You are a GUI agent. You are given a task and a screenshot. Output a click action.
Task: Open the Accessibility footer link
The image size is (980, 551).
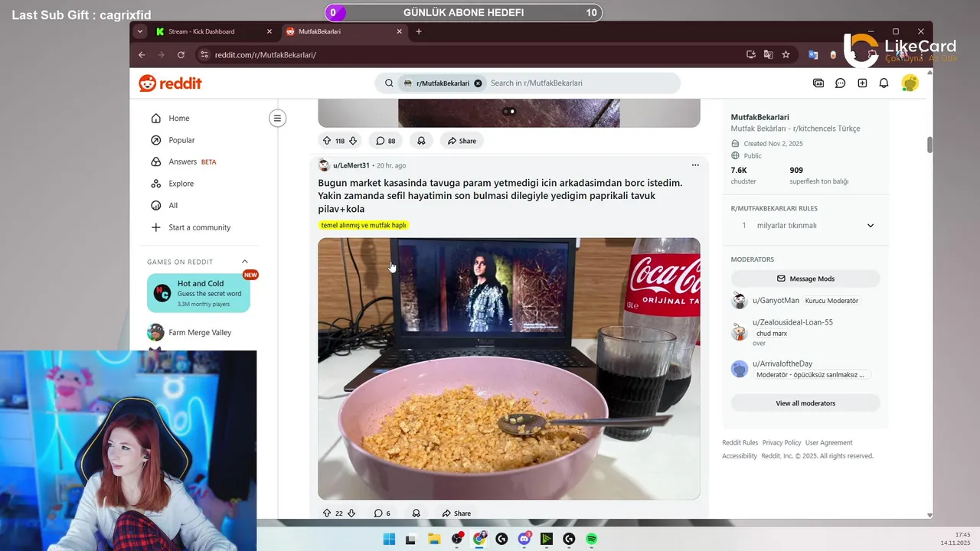(x=740, y=456)
